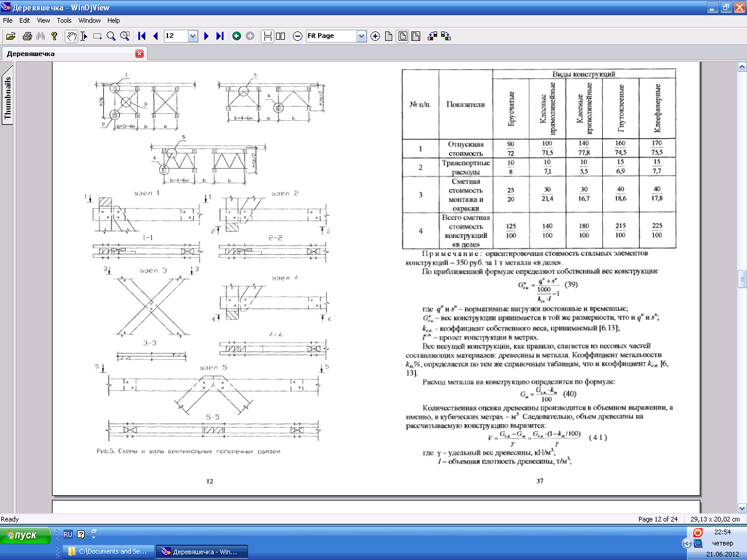Click the green Back navigation arrow
Screen dimensions: 747x560
(236, 36)
